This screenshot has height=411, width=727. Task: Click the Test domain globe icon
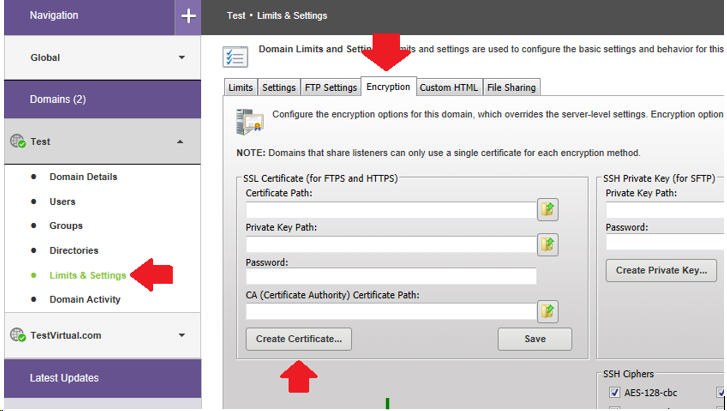[18, 141]
